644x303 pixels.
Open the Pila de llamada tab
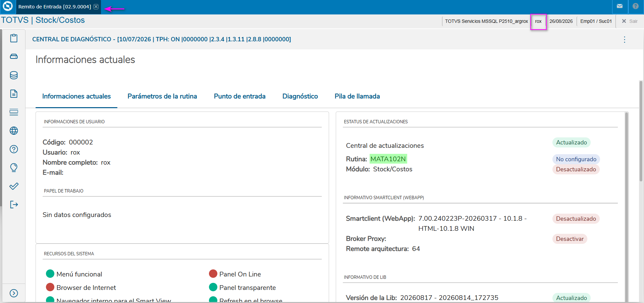[357, 96]
